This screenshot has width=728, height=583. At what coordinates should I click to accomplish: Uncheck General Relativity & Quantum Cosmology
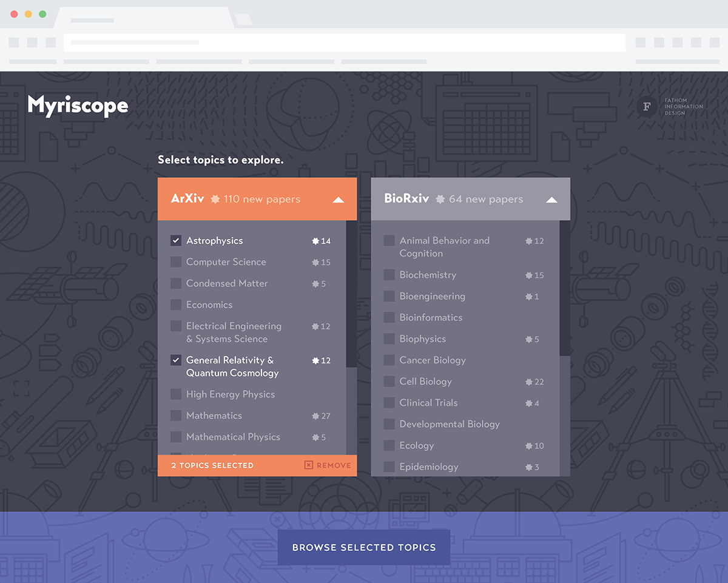(176, 360)
